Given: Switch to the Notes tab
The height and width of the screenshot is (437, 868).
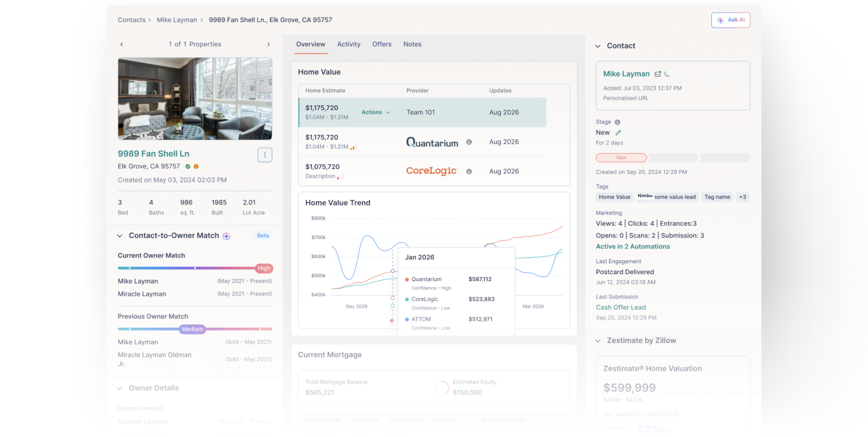Looking at the screenshot, I should click(412, 44).
